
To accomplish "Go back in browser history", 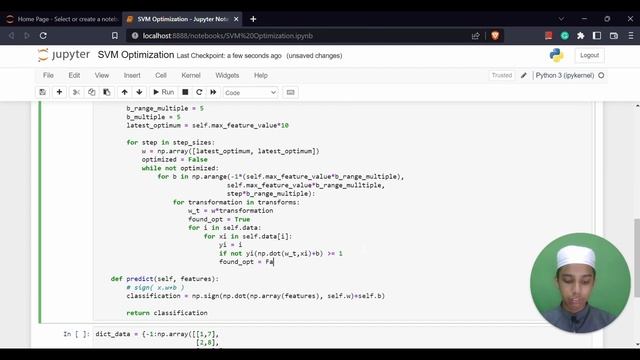I will (11, 36).
